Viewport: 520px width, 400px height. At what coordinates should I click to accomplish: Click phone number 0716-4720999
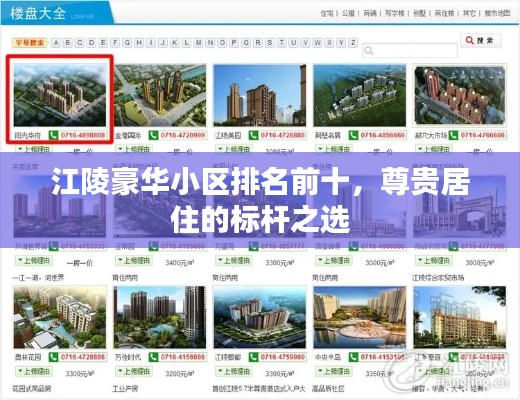click(x=183, y=135)
